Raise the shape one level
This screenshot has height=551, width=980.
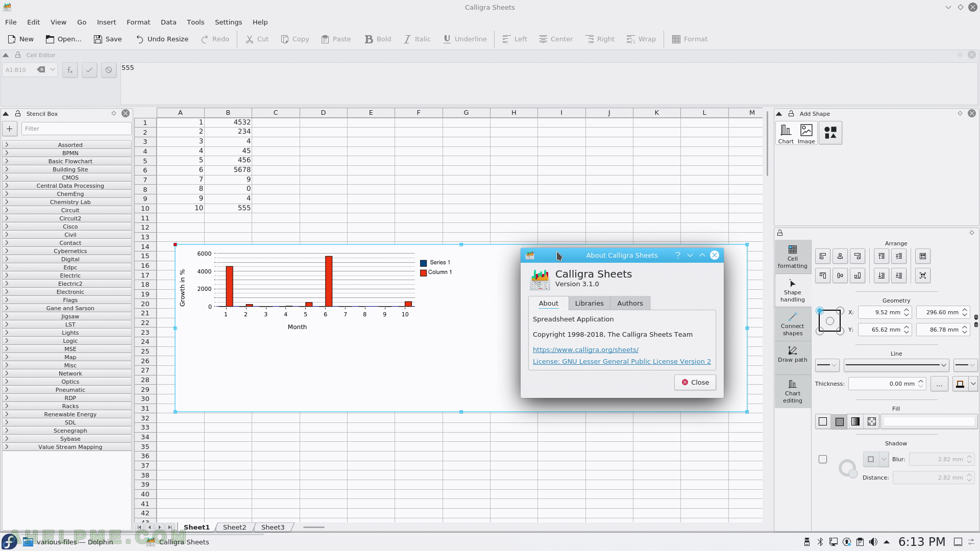pos(899,256)
